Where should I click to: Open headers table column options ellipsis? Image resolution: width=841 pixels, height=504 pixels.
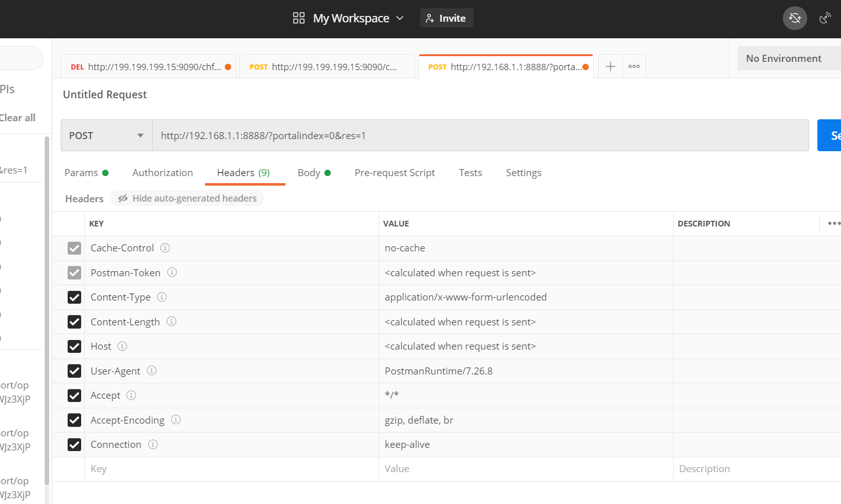tap(833, 223)
